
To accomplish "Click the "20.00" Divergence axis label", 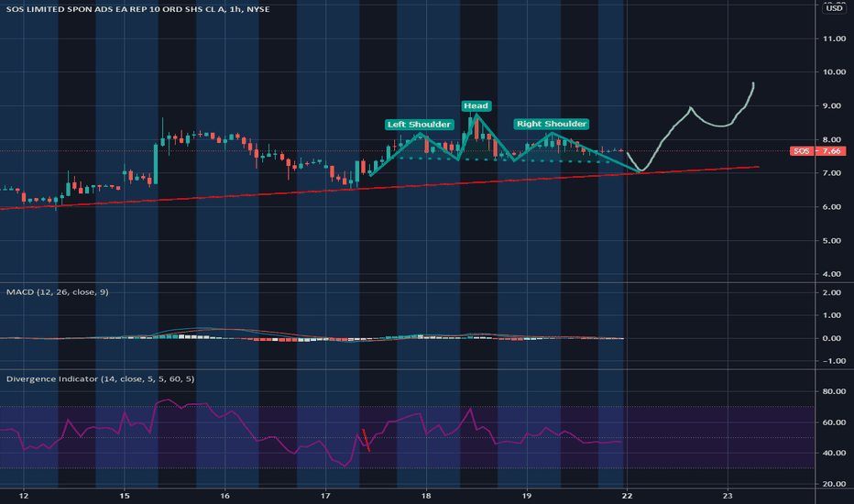I will 834,484.
